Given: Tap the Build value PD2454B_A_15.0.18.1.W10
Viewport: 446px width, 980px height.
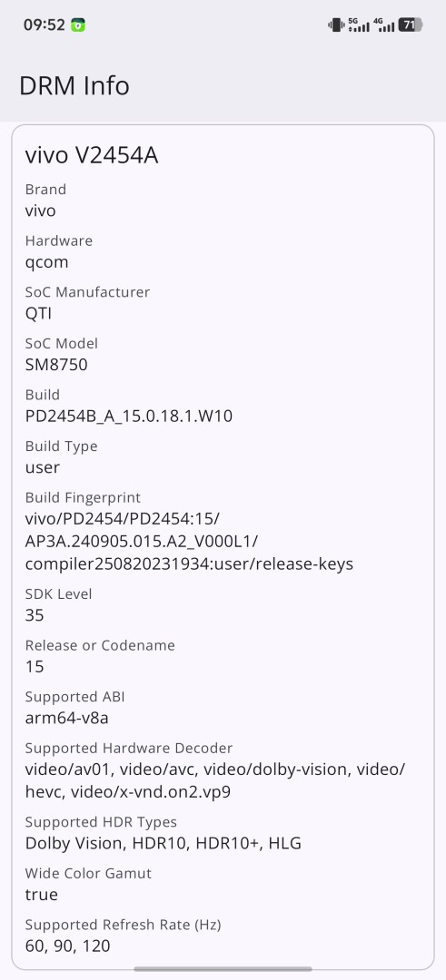Looking at the screenshot, I should tap(129, 416).
